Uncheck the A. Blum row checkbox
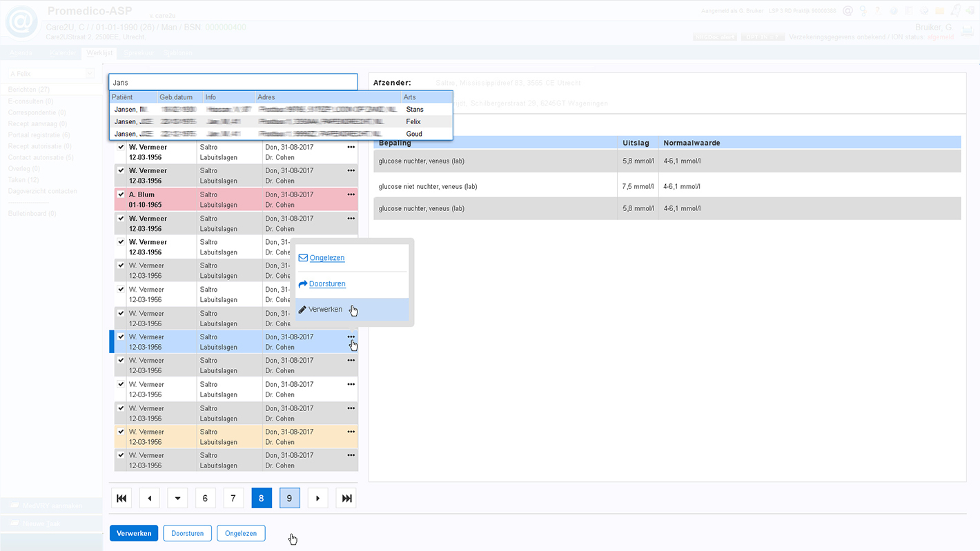980x551 pixels. coord(121,194)
